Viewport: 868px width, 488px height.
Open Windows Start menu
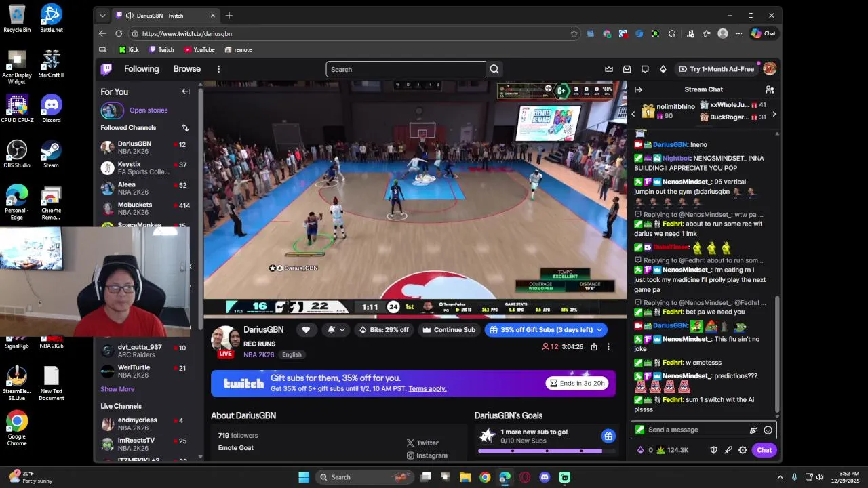click(x=304, y=477)
